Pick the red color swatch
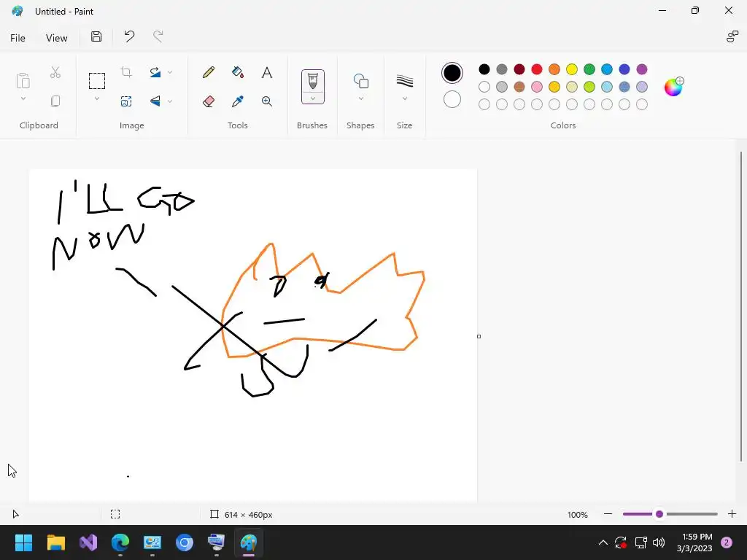Screen dimensions: 747x560 (x=536, y=69)
